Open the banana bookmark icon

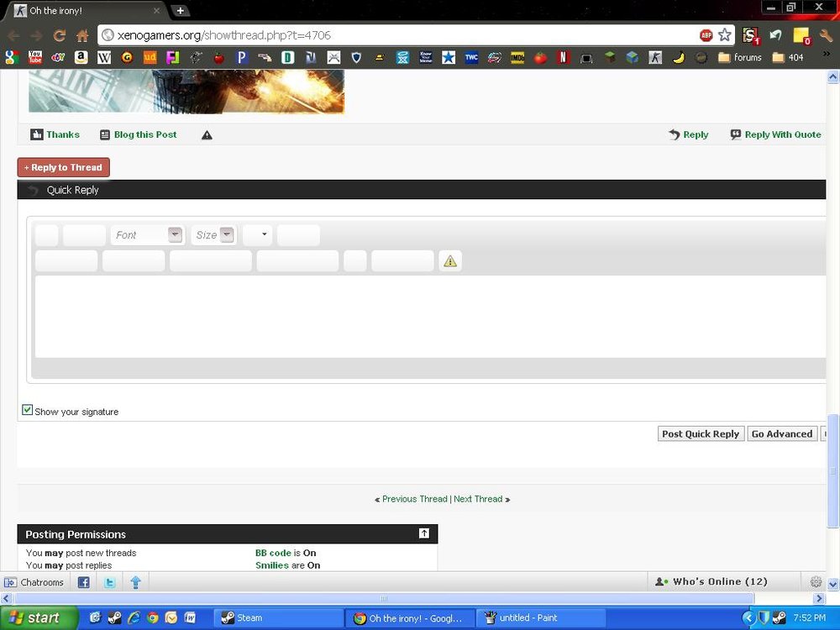click(678, 57)
